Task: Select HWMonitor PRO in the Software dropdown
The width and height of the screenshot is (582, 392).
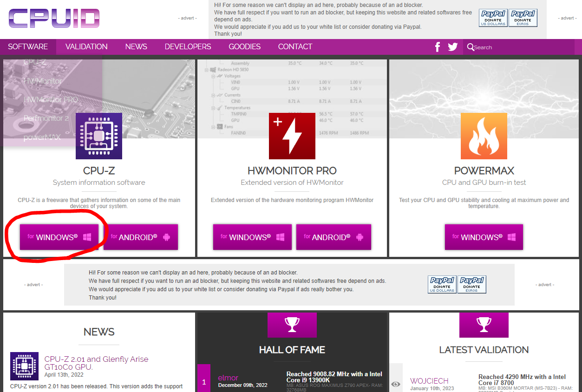Action: [51, 99]
